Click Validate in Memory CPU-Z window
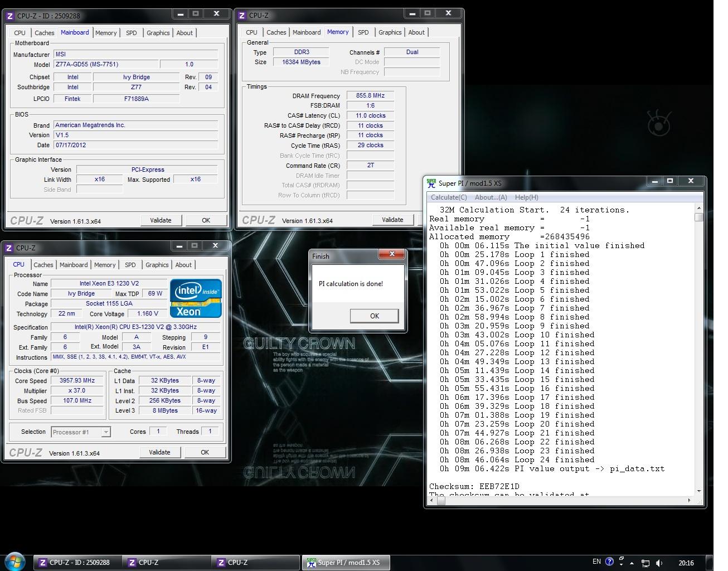The image size is (728, 571). coord(392,220)
